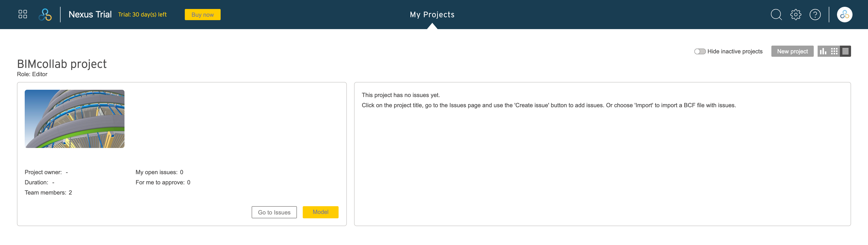
Task: Open the Model button
Action: click(x=320, y=212)
